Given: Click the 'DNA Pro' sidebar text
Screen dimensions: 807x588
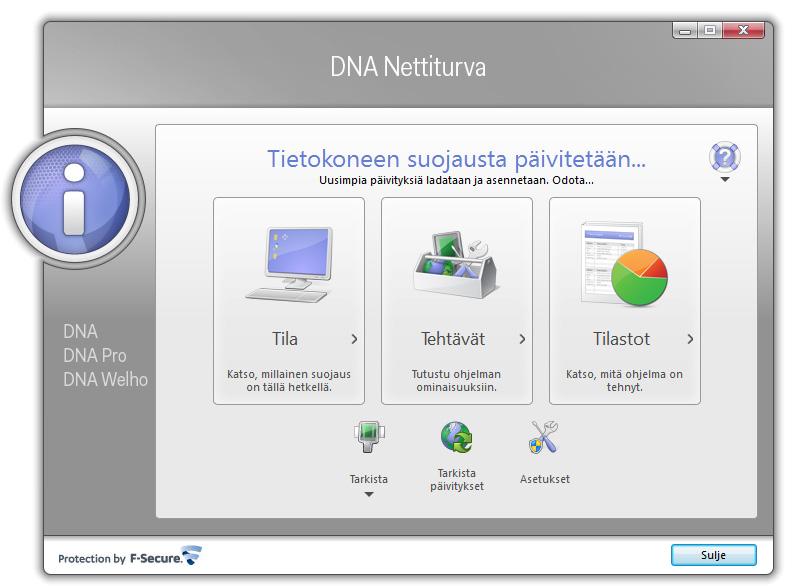Looking at the screenshot, I should click(x=95, y=355).
